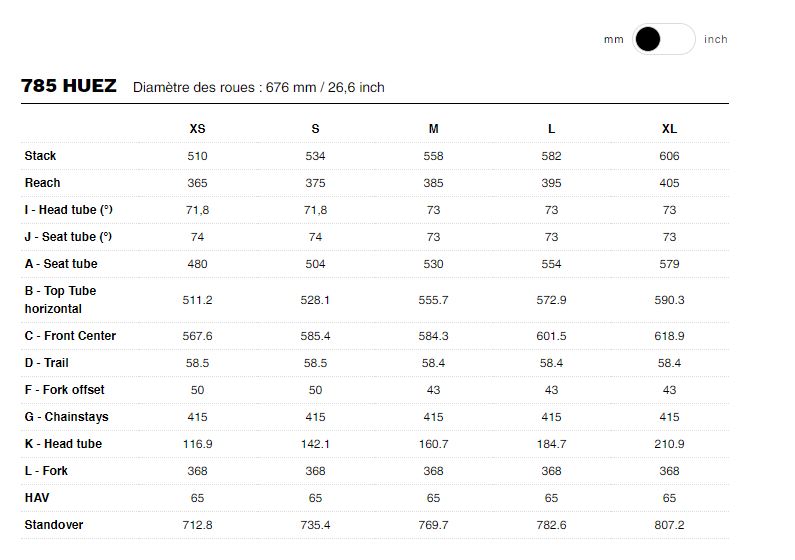
Task: Click the XS size column header
Action: tap(197, 129)
